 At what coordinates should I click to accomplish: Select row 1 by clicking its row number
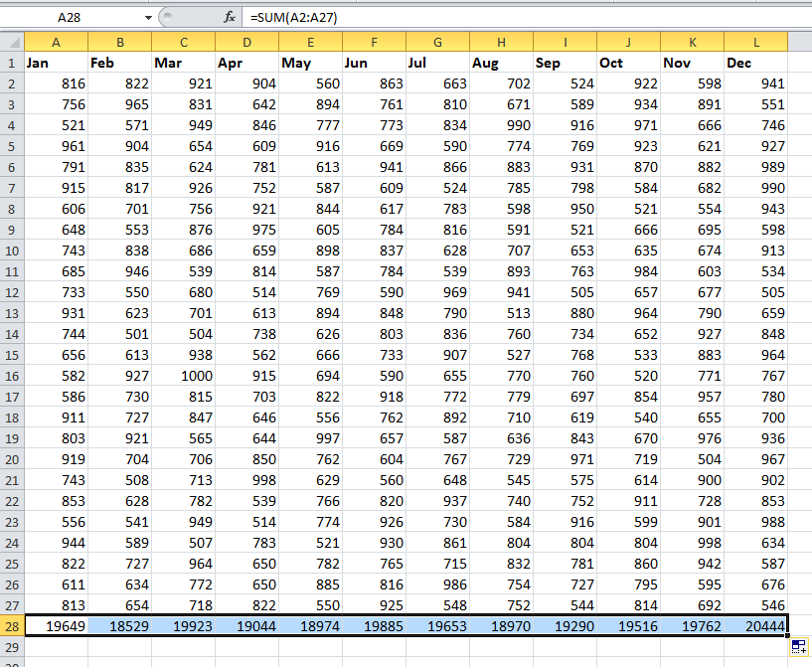click(12, 62)
